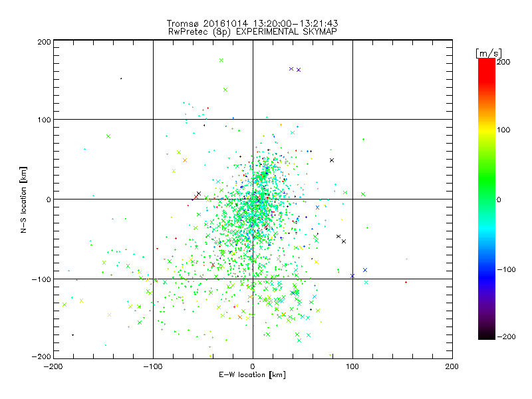532x399 pixels.
Task: Click the colorbar tick label '-200'
Action: 506,337
